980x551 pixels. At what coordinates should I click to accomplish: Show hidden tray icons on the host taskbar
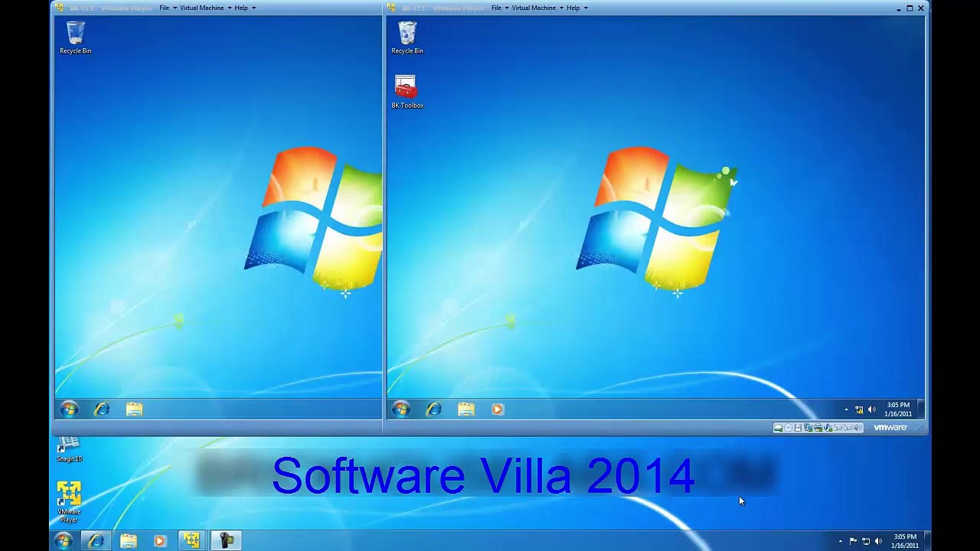click(840, 541)
